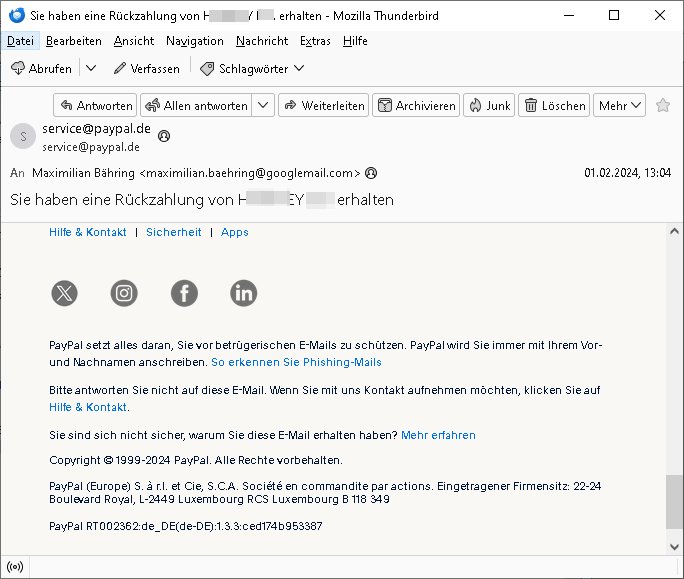Open the Mehr erfahren link
This screenshot has height=579, width=684.
pyautogui.click(x=438, y=435)
